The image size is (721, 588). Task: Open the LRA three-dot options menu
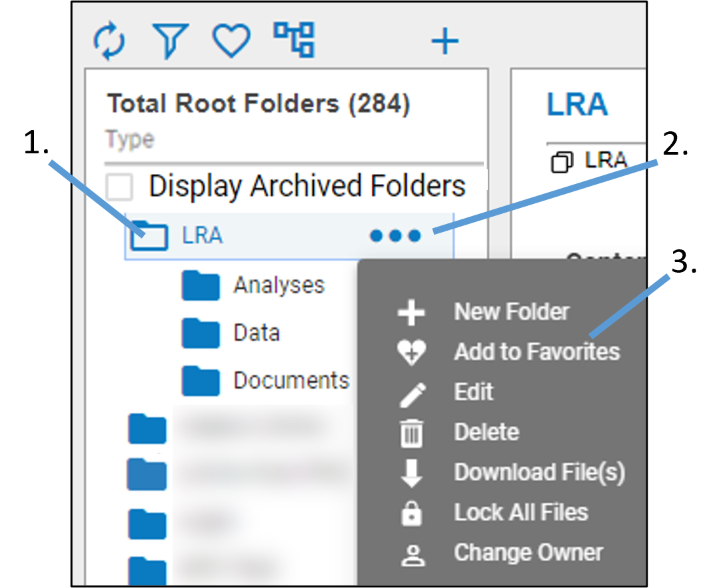tap(395, 236)
